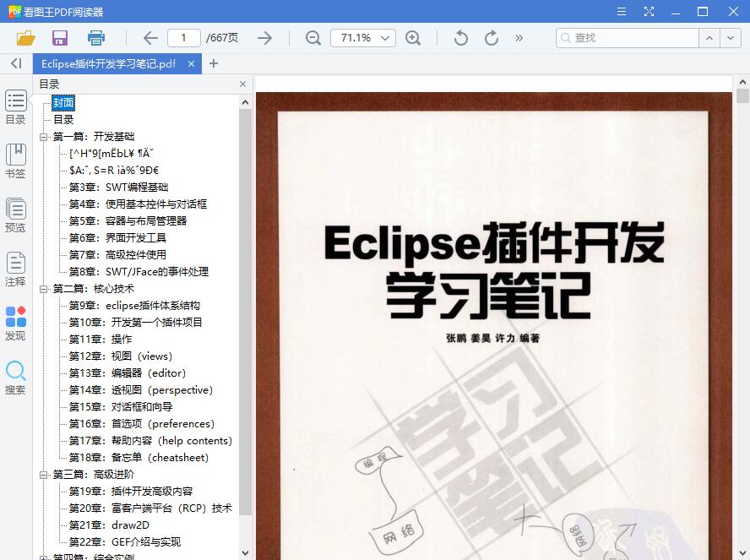
Task: Click the zoom out magnifier
Action: click(x=312, y=38)
